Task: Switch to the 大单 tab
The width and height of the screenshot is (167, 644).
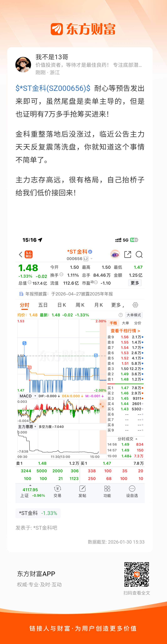Action: tap(125, 323)
